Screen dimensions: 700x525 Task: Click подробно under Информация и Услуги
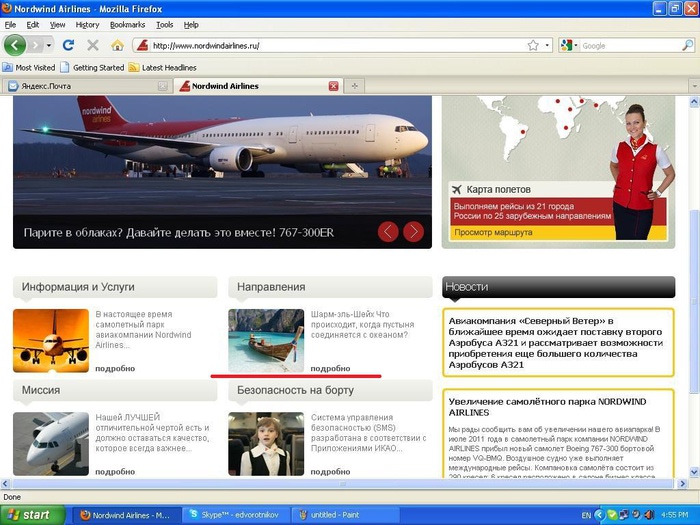[115, 368]
